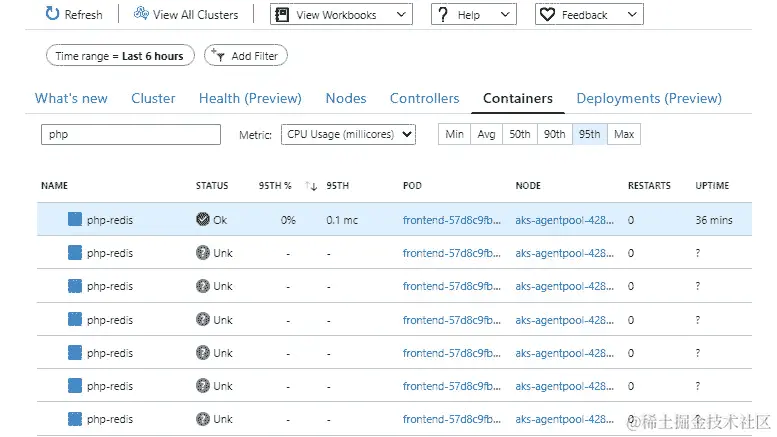Open frontend pod link in the Ok row
Screen dimensions: 777x437
tap(451, 220)
